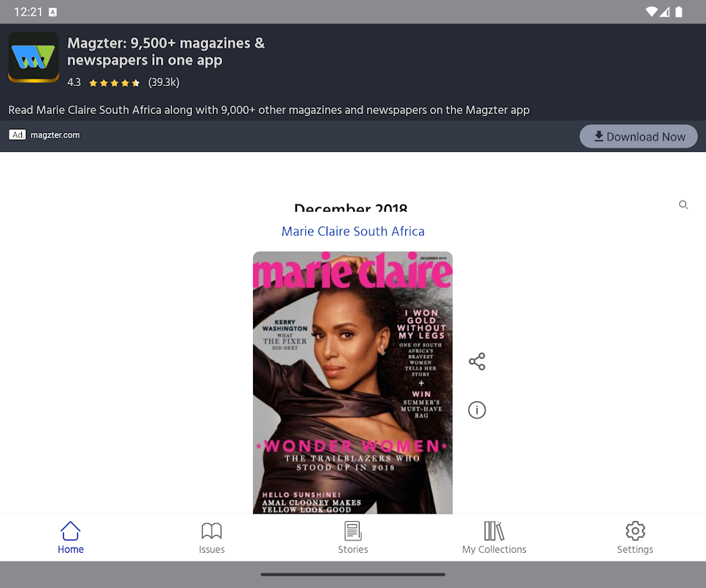The height and width of the screenshot is (588, 706).
Task: Tap the navigation gesture handle bar
Action: [x=353, y=575]
